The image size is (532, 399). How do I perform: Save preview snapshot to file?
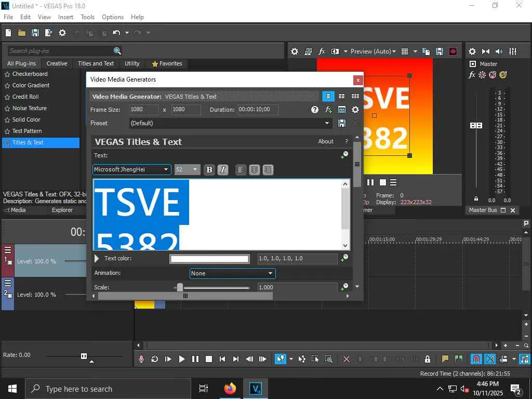pos(440,51)
